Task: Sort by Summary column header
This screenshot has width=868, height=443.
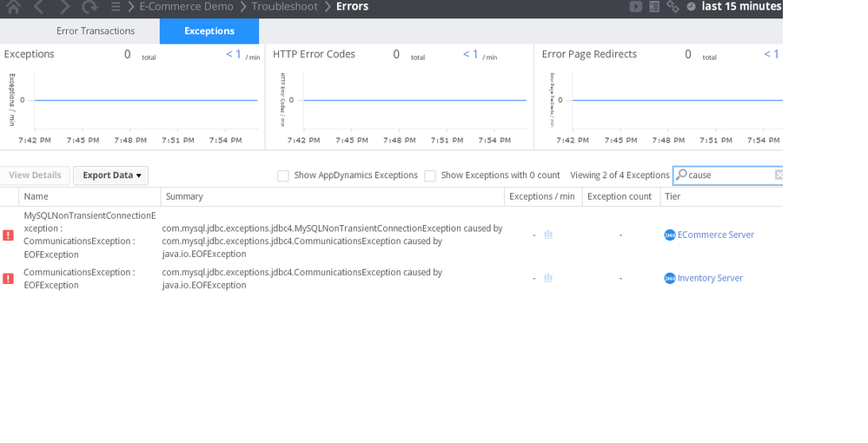Action: [x=332, y=196]
